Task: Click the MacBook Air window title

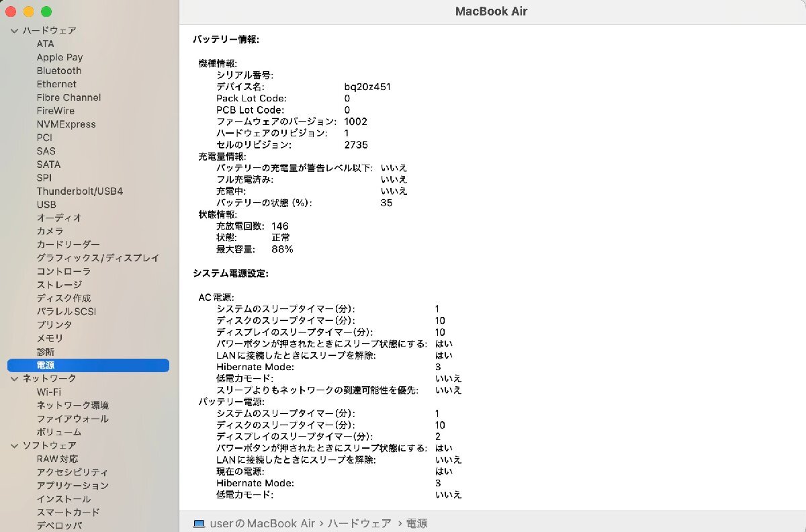Action: tap(492, 11)
